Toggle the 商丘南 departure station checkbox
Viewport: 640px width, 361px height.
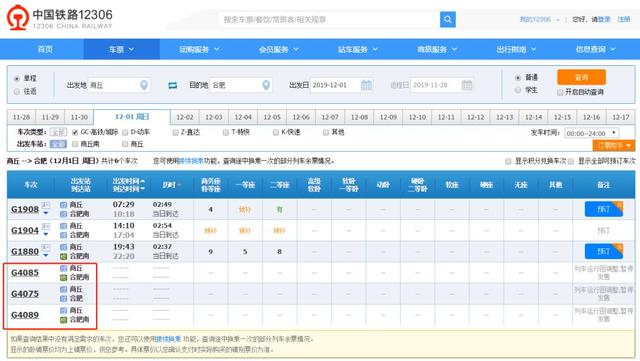75,144
